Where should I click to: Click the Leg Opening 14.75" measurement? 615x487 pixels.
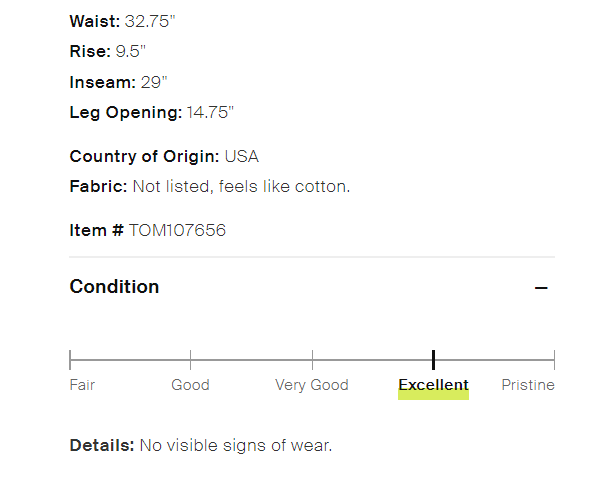coord(151,112)
